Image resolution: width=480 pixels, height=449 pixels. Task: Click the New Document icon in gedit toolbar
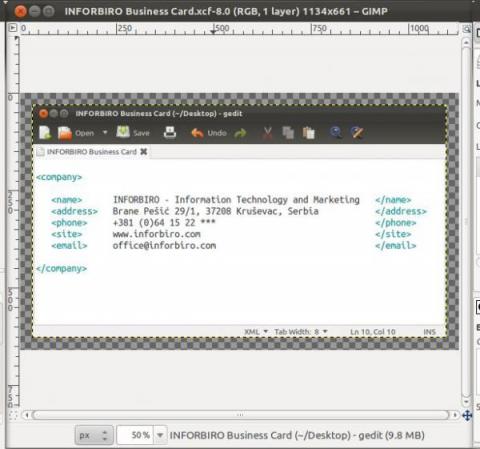click(45, 133)
